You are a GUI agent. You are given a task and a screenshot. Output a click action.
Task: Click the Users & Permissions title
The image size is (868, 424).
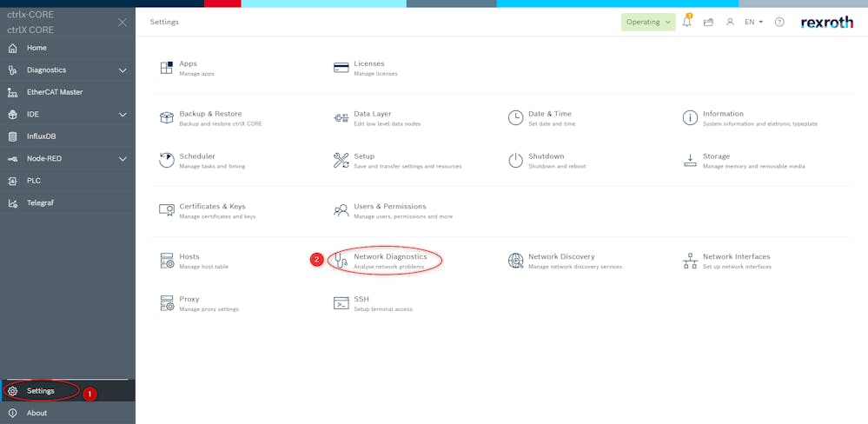point(390,206)
